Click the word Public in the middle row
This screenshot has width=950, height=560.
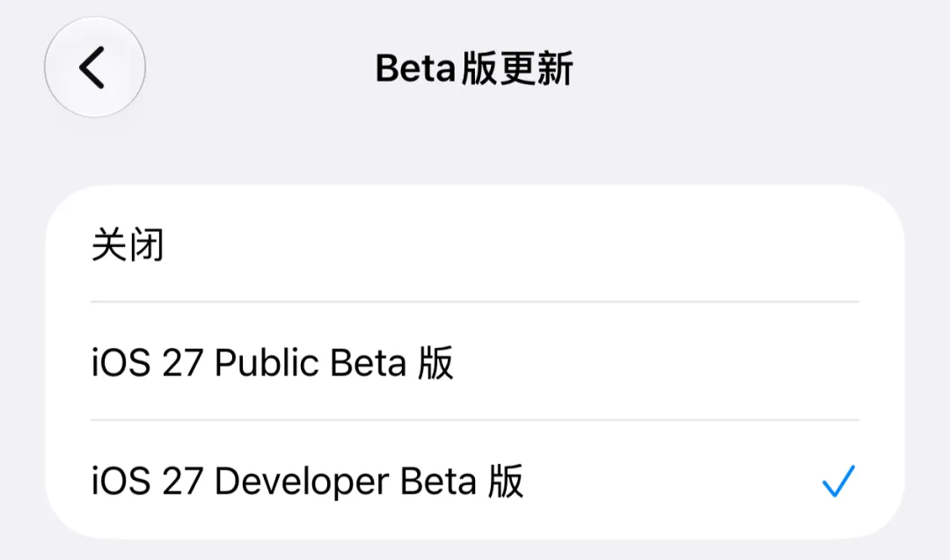pos(267,363)
